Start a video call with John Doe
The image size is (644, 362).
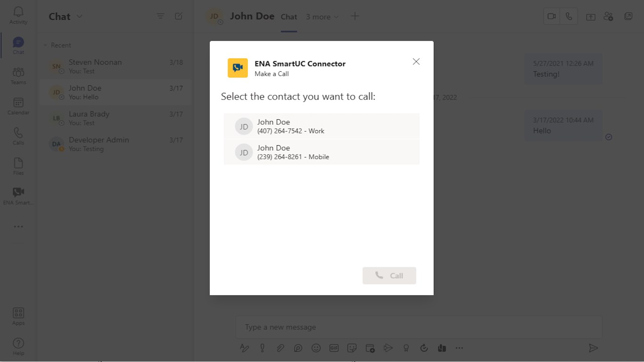click(x=552, y=16)
